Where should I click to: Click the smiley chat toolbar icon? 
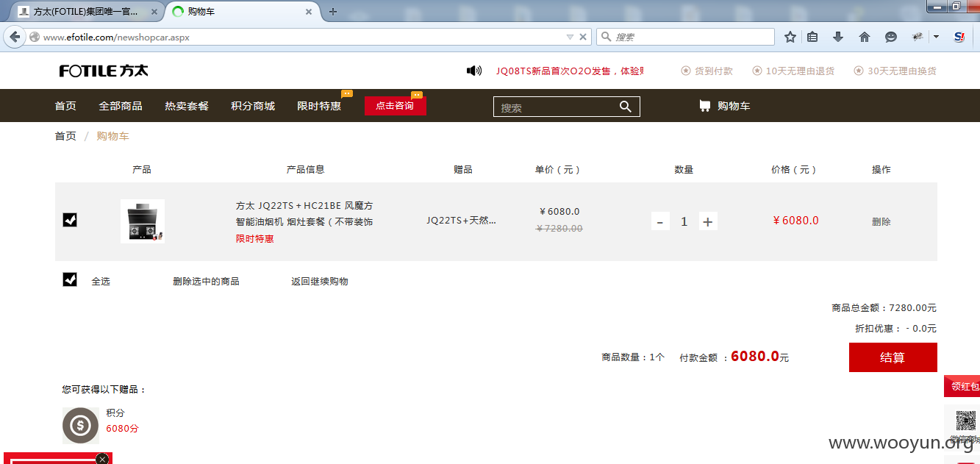tap(891, 37)
